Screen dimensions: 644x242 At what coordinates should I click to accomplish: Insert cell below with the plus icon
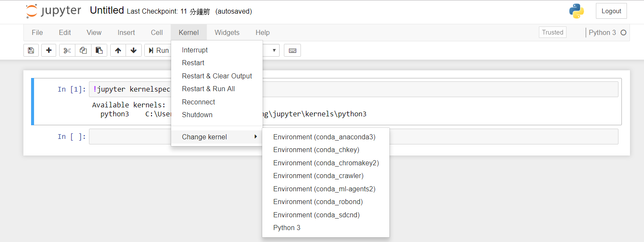click(x=49, y=50)
